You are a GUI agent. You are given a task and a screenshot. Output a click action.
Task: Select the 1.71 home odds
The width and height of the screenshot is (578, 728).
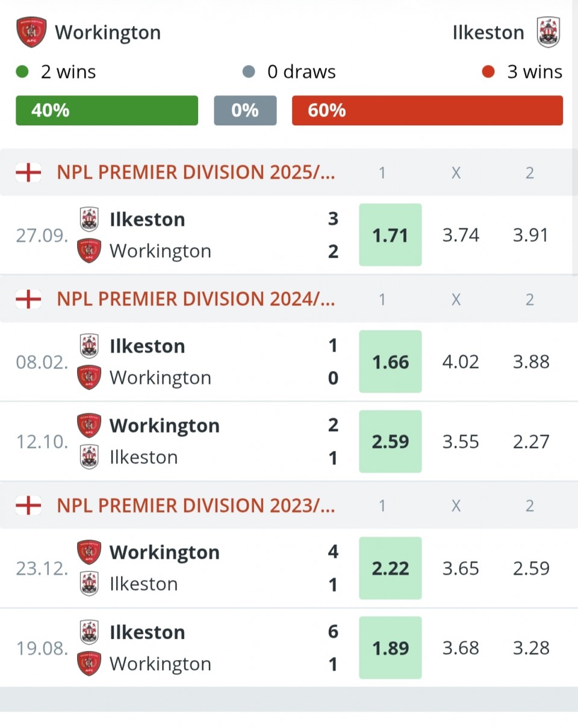coord(390,235)
